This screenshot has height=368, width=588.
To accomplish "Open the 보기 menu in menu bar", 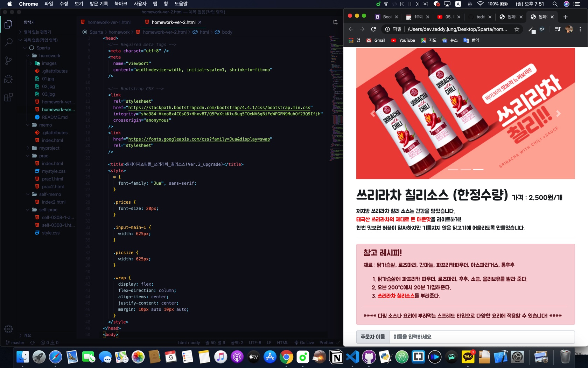I will click(x=79, y=4).
